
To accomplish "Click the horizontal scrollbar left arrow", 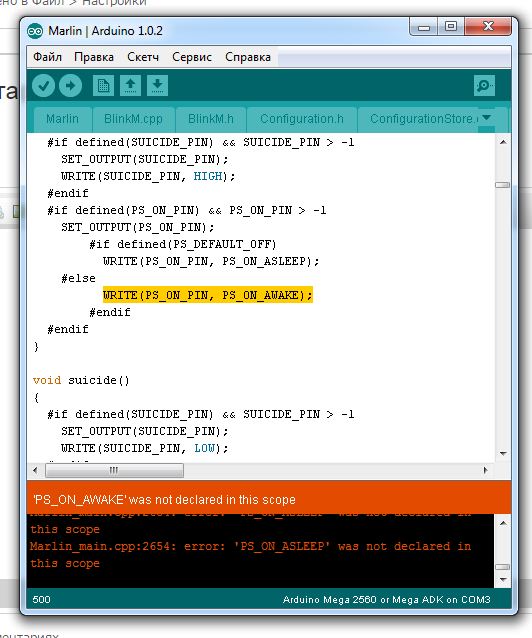I will pyautogui.click(x=35, y=470).
